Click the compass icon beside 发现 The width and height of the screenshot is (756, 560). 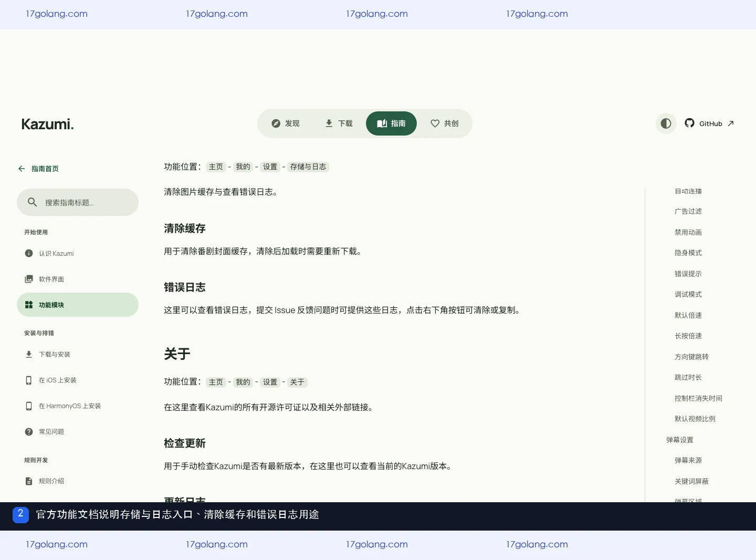[x=276, y=123]
